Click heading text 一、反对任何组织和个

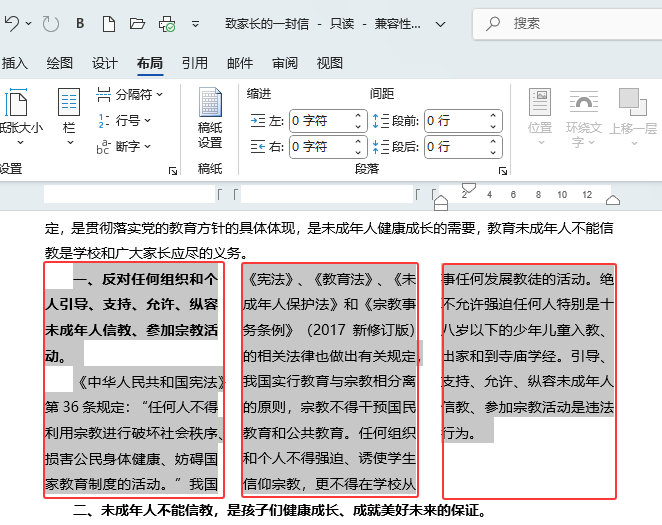(146, 279)
